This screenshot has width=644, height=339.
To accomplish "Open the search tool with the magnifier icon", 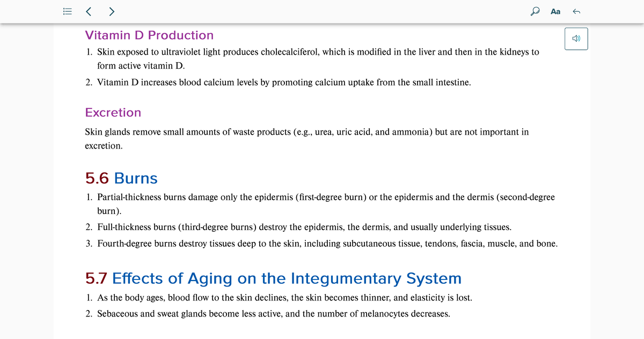I will point(535,11).
